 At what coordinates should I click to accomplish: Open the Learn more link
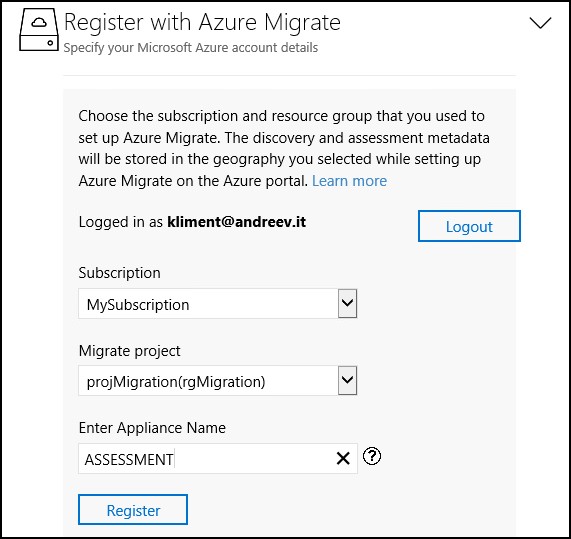349,181
